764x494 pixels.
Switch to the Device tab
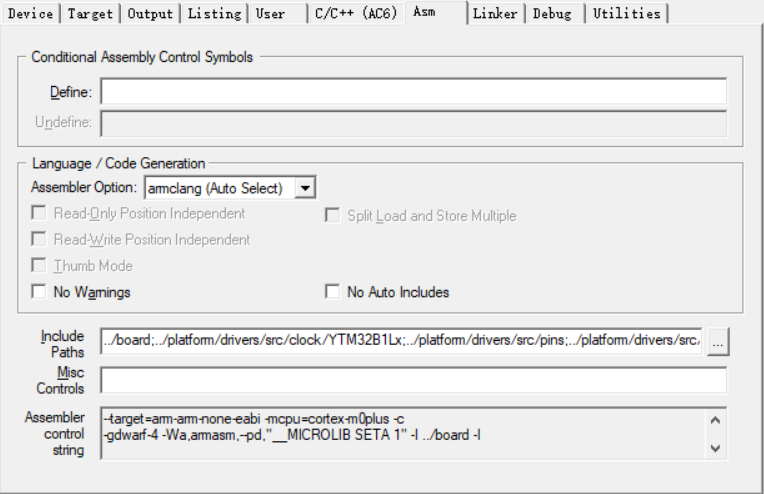point(30,14)
